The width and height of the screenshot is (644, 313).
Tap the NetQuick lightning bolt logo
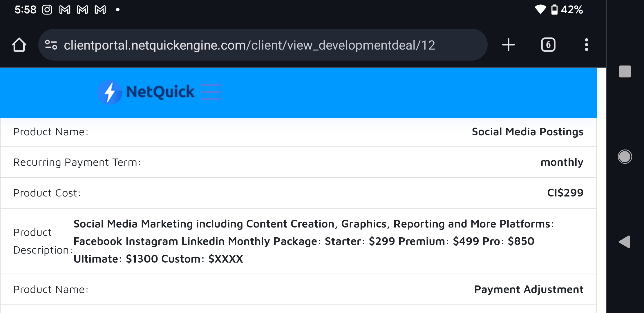[x=110, y=92]
